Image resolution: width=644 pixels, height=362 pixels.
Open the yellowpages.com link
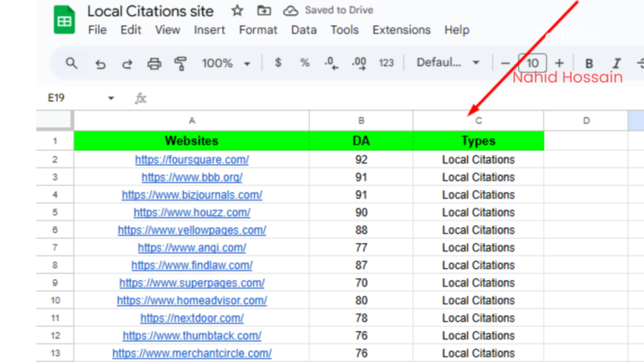(x=192, y=230)
